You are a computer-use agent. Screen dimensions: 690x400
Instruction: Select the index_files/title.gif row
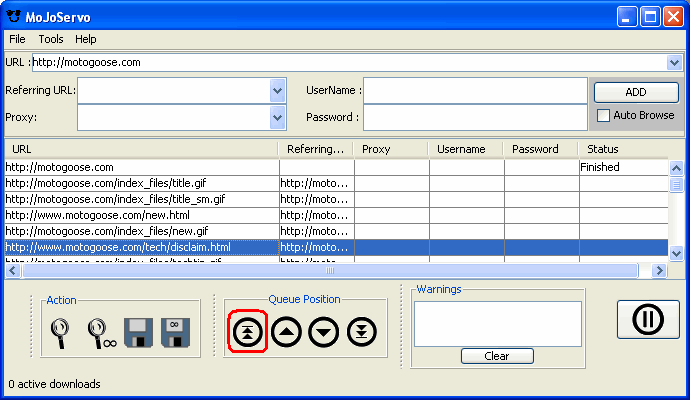(337, 183)
